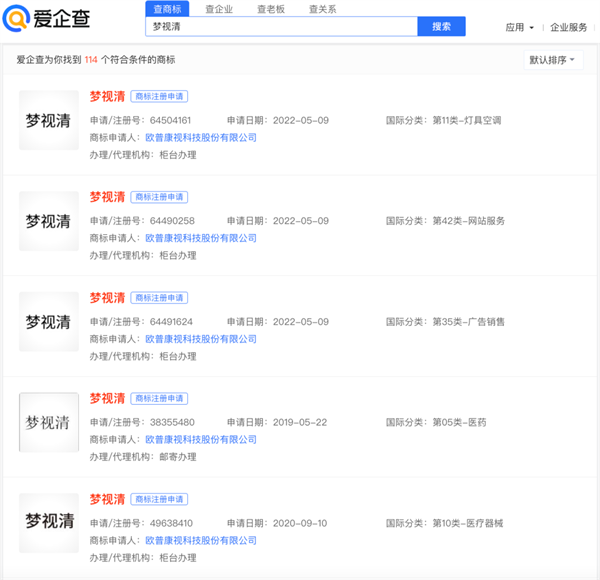Click applicant 欧普康视科技股份有限公司 in result 64504161
The image size is (600, 580).
coord(201,138)
